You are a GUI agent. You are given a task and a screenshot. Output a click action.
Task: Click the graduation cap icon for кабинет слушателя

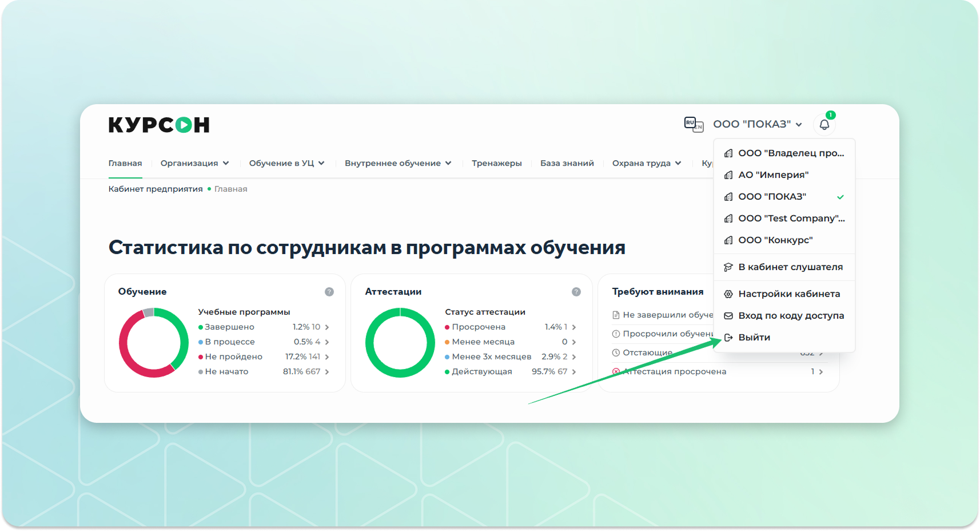point(728,267)
